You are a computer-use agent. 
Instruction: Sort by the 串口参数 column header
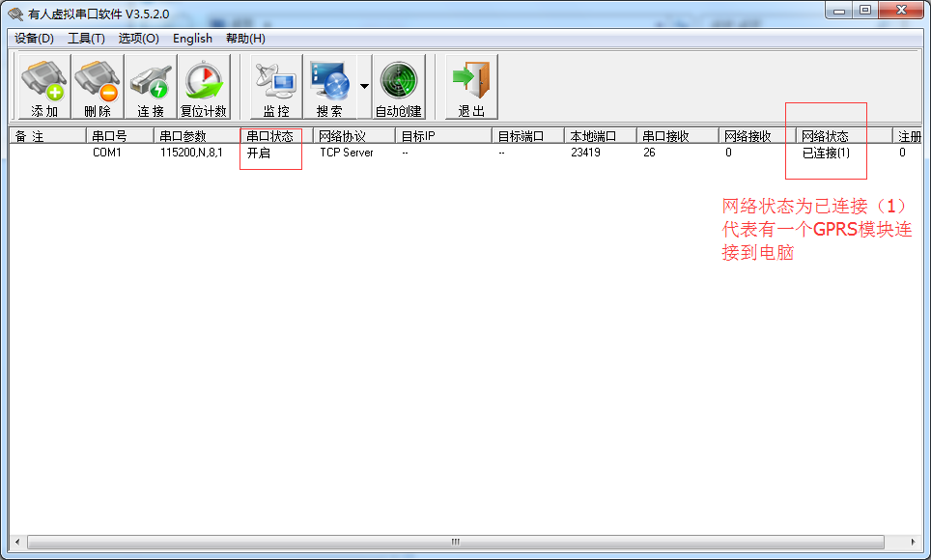(x=196, y=136)
